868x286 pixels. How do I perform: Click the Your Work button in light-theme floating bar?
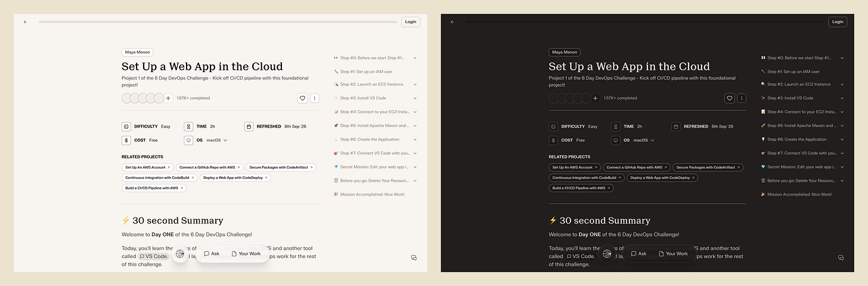coord(246,254)
